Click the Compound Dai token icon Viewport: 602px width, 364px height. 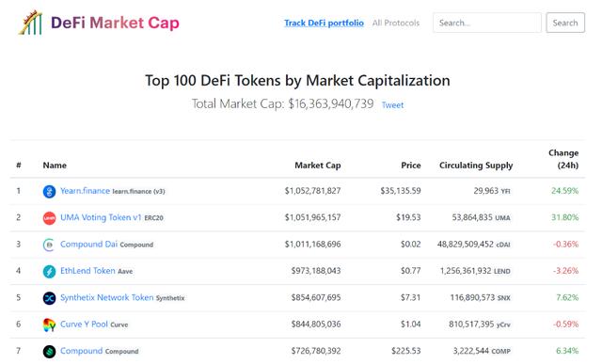tap(49, 245)
